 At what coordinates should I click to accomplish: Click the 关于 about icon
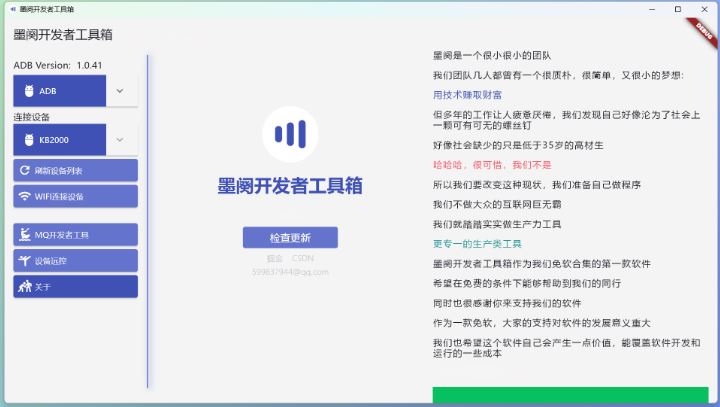click(x=24, y=287)
